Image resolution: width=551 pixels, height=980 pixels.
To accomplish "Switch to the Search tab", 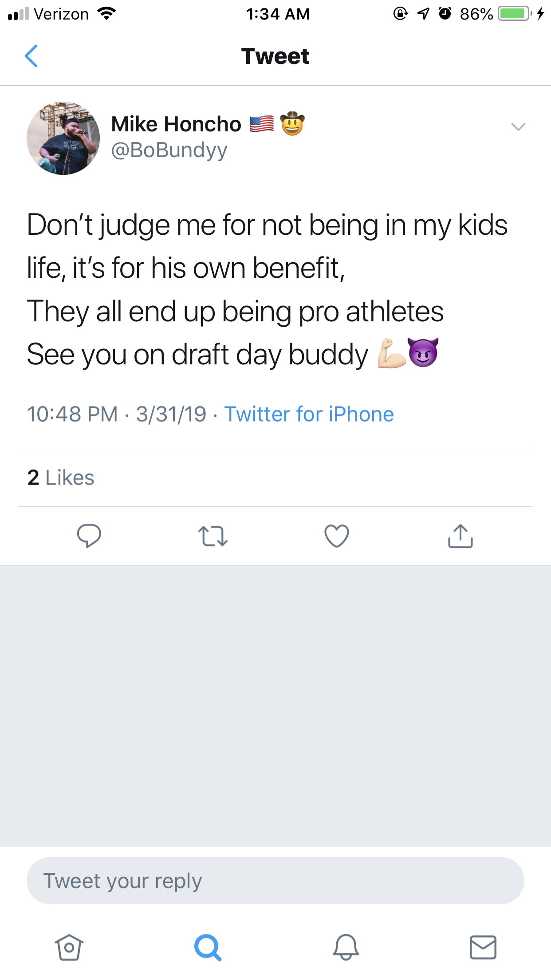I will coord(208,947).
